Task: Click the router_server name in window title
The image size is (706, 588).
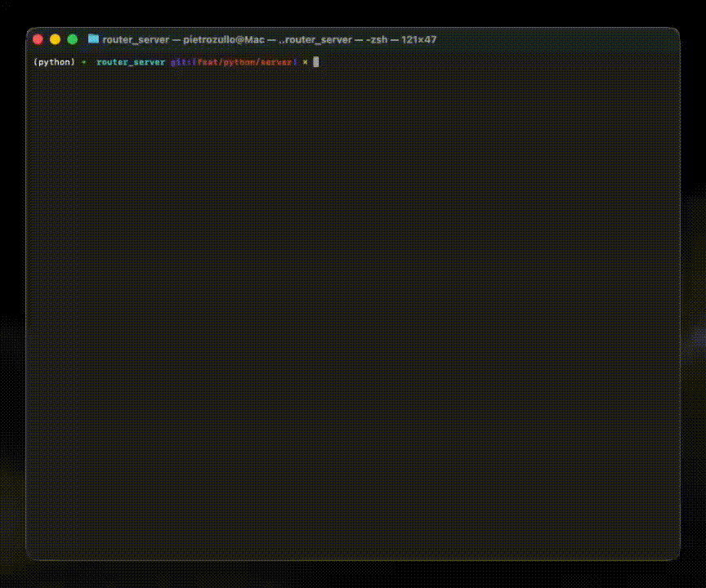Action: pos(136,39)
